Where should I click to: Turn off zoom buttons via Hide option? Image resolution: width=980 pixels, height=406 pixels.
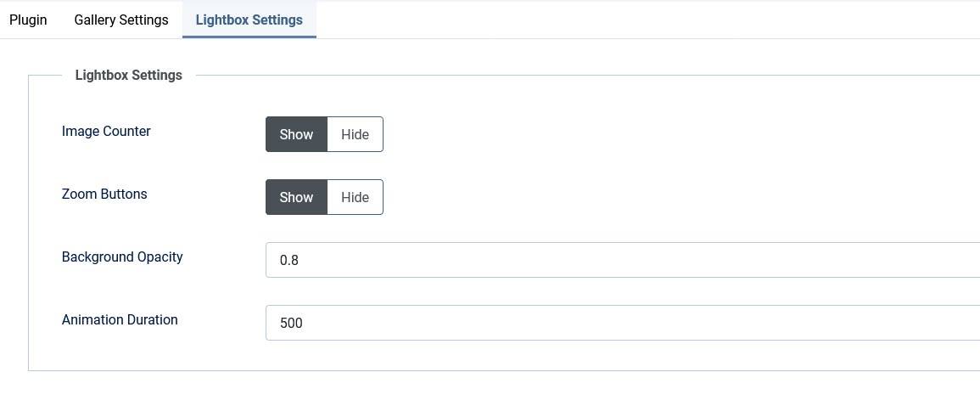(x=355, y=197)
